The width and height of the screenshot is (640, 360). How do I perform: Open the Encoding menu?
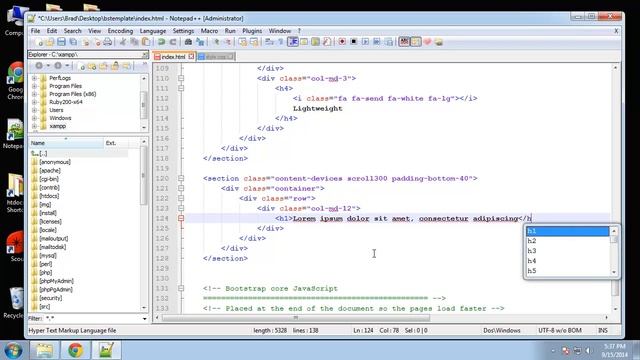[120, 31]
